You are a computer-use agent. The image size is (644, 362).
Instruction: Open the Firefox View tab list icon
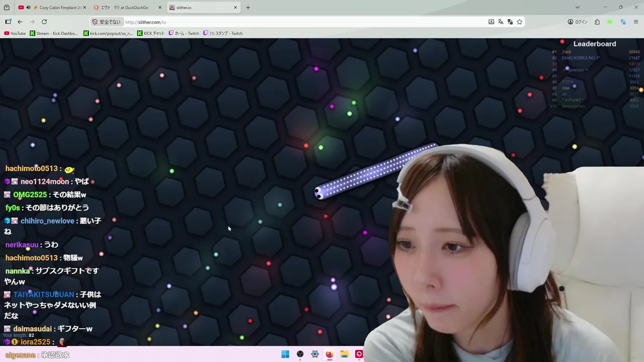point(7,8)
